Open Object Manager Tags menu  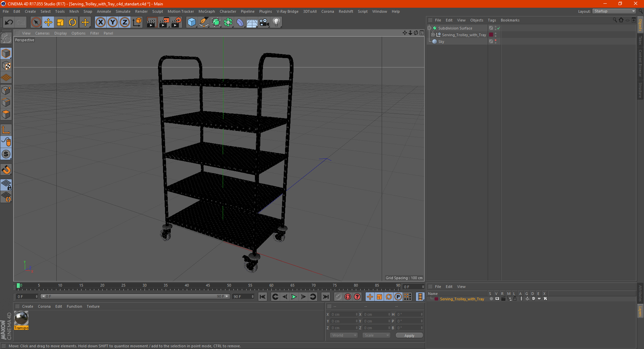[x=492, y=20]
